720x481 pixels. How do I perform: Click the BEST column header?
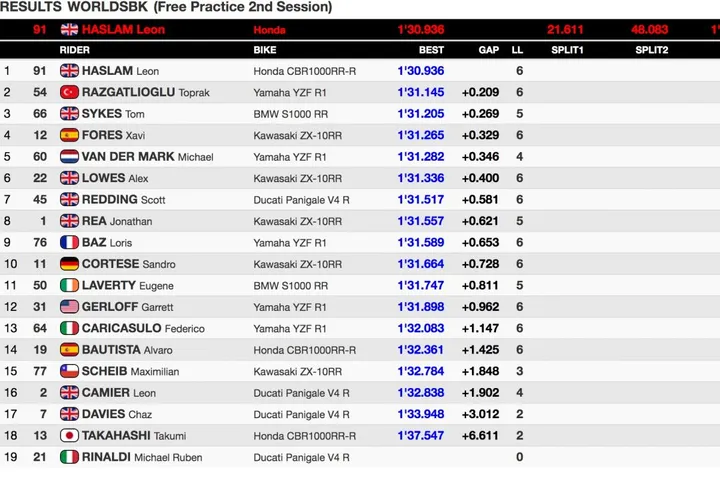click(x=431, y=50)
